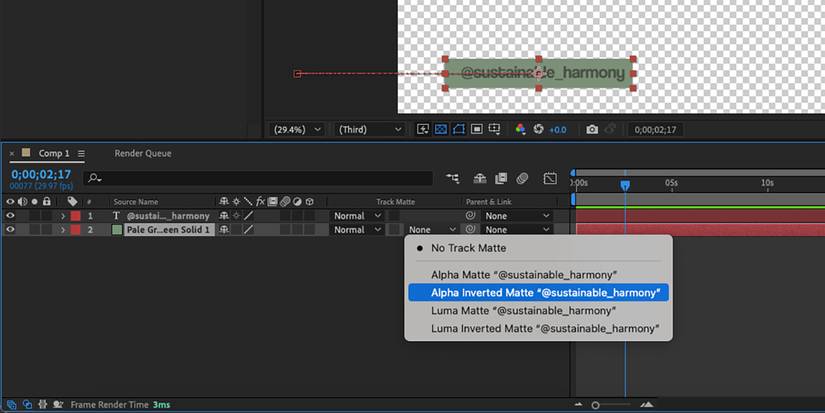Open blending mode dropdown for text layer
This screenshot has height=413, width=825.
point(357,216)
